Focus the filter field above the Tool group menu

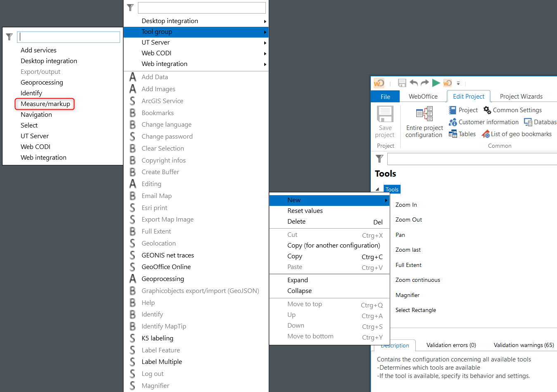click(202, 7)
